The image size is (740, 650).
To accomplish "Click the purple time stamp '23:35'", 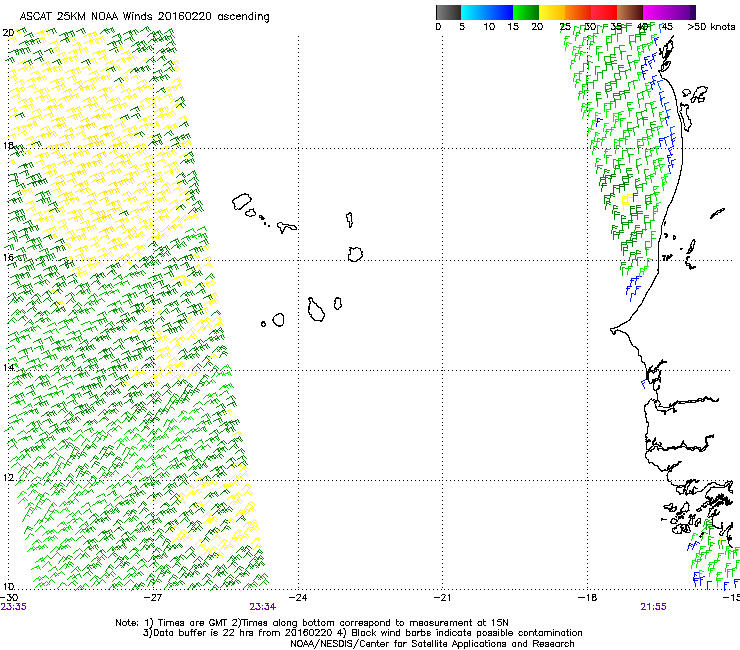I will pyautogui.click(x=14, y=607).
